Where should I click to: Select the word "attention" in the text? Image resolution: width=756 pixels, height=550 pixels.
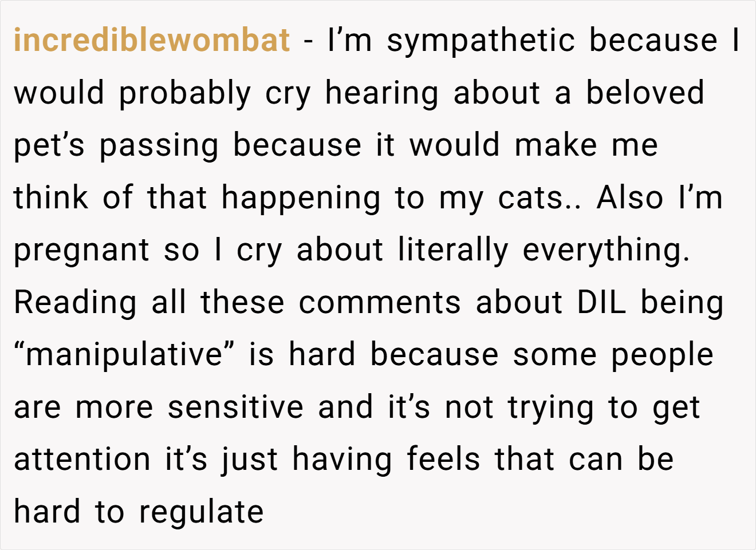[x=82, y=460]
